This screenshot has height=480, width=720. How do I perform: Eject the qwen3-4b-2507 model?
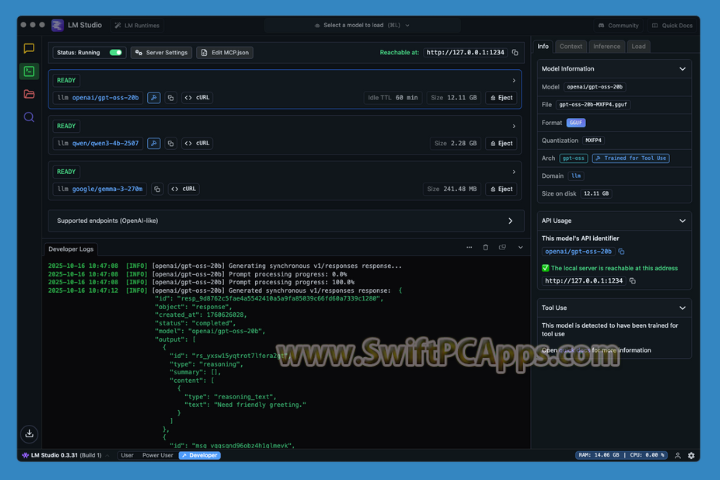501,143
